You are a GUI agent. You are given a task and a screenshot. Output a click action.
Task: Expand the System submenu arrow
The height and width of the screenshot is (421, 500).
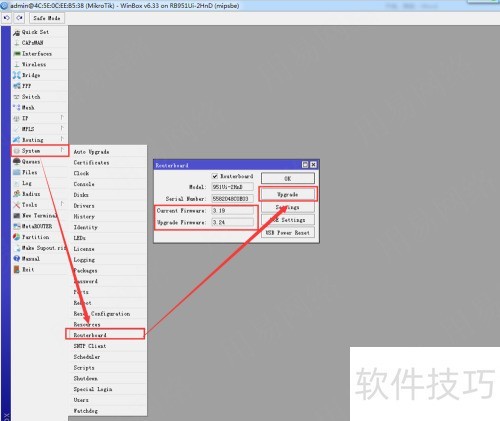(62, 150)
